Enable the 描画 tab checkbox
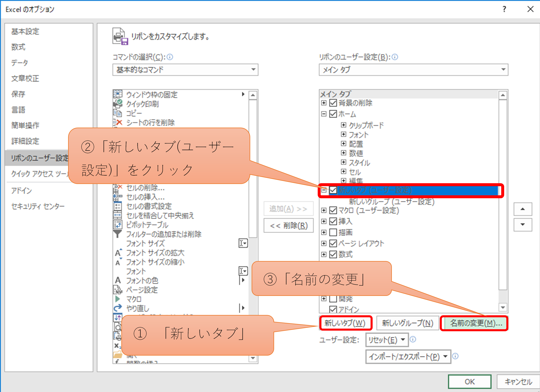Viewport: 540px width, 392px height. (x=333, y=232)
